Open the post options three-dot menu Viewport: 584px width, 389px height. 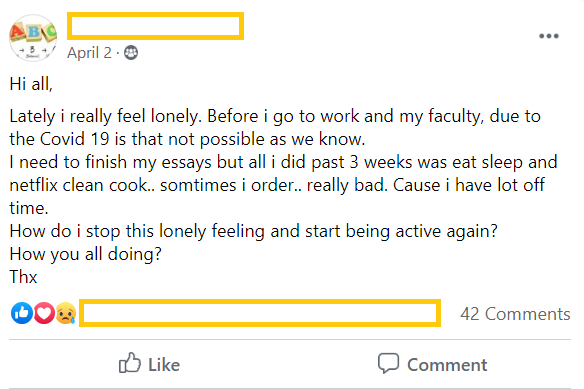(549, 36)
